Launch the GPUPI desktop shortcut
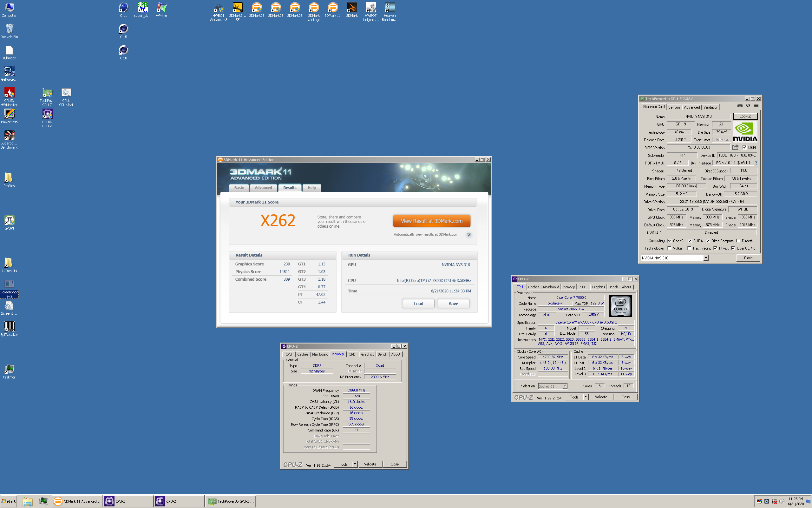 [9, 223]
